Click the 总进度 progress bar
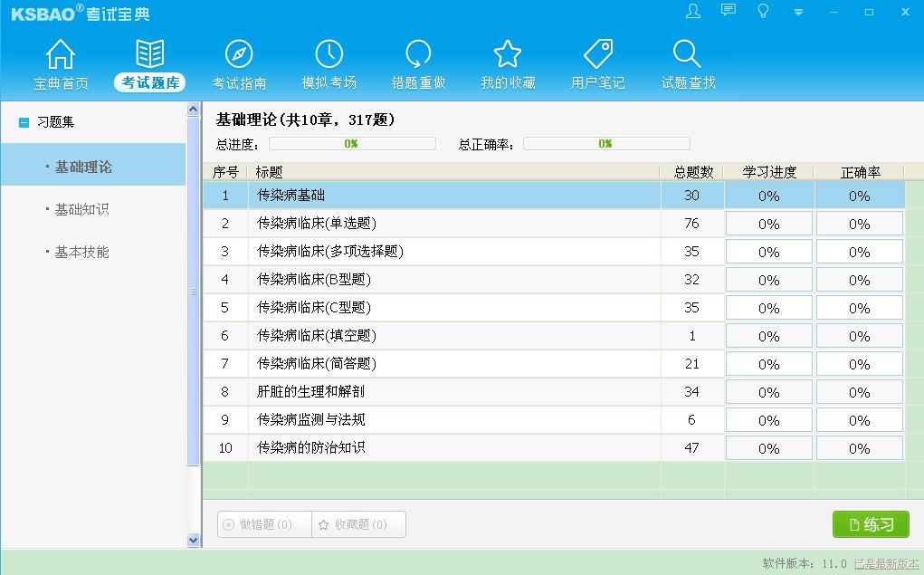924x575 pixels. tap(352, 144)
